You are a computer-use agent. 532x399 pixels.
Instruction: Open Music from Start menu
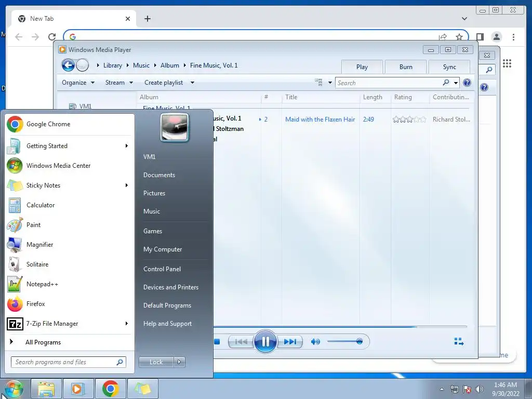pos(152,211)
